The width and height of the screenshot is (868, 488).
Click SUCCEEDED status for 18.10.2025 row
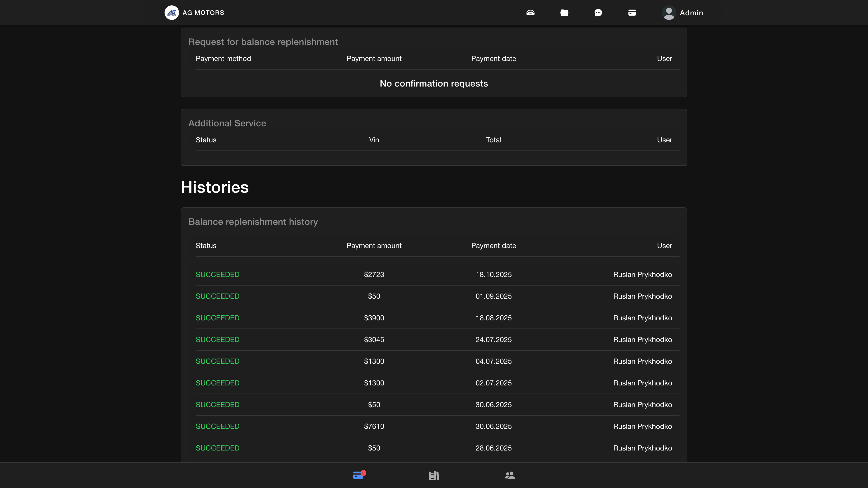point(218,274)
